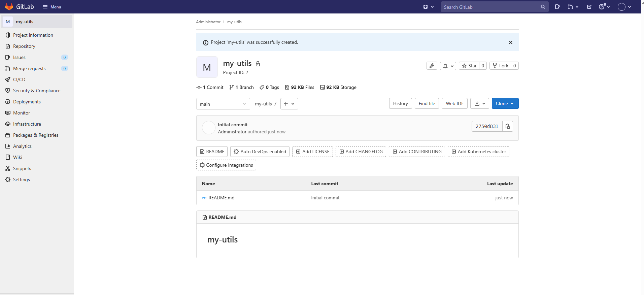The width and height of the screenshot is (644, 295).
Task: Click the search magnifier icon
Action: [x=543, y=7]
